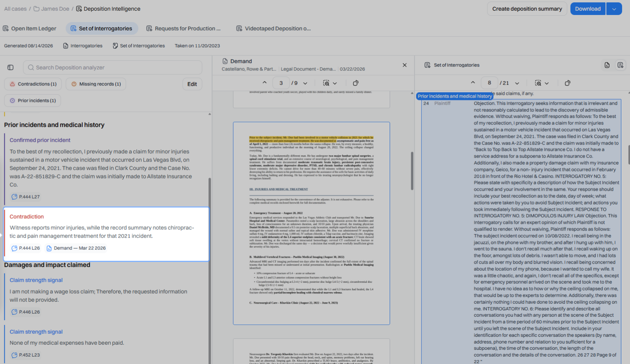Open citation P.444 L27
The image size is (630, 364).
(x=26, y=197)
